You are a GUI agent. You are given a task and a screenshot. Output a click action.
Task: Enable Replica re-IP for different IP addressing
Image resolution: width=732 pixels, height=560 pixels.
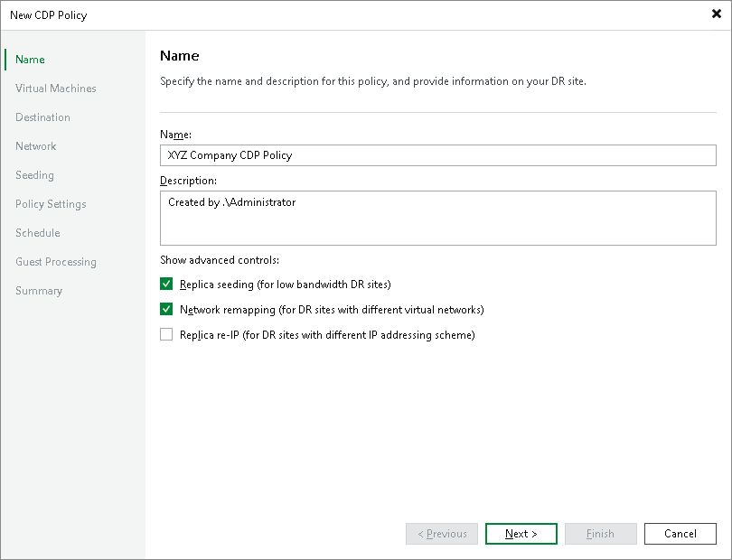coord(166,333)
